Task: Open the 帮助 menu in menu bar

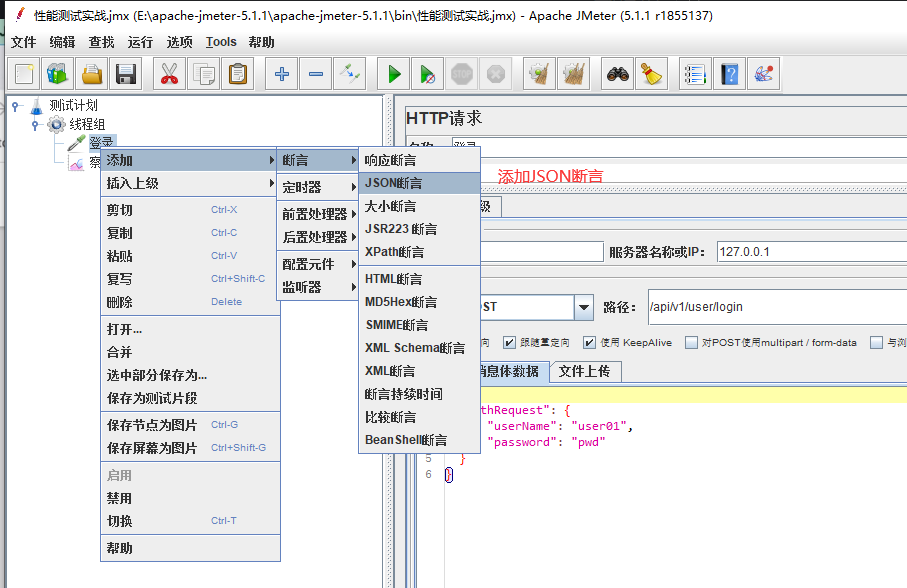Action: point(261,42)
